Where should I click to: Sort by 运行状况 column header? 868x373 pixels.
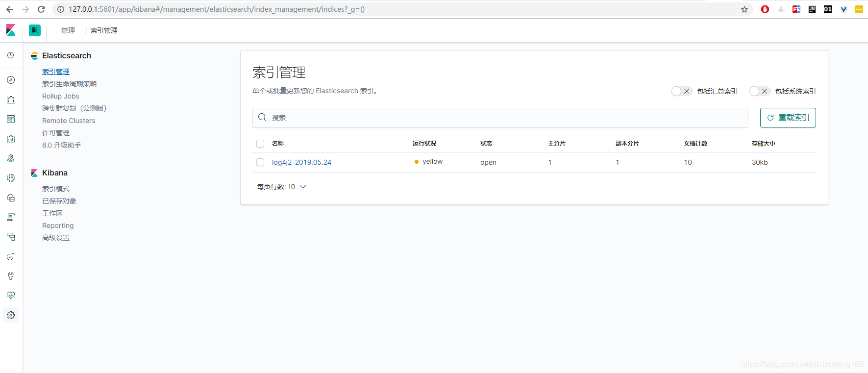424,144
